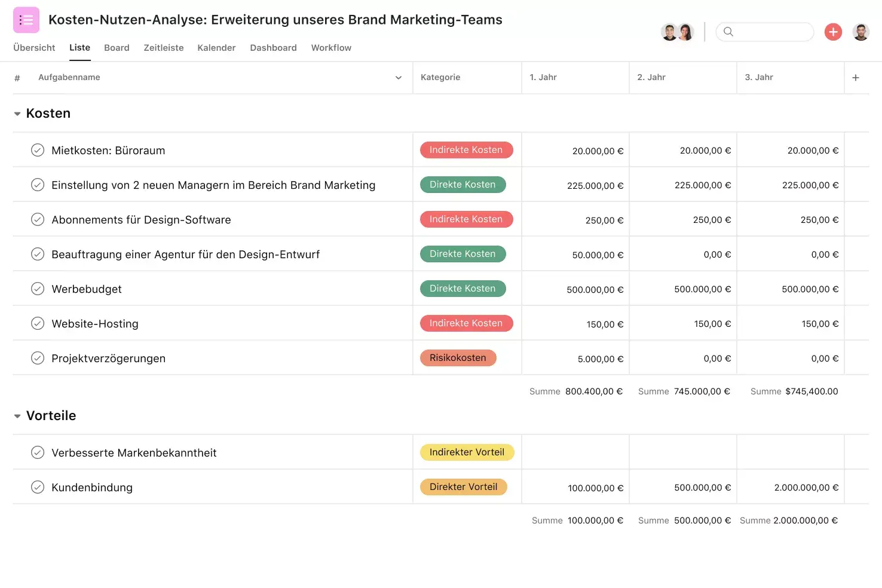Click the Summe 745.000,00 € total
The height and width of the screenshot is (588, 882).
tap(684, 391)
